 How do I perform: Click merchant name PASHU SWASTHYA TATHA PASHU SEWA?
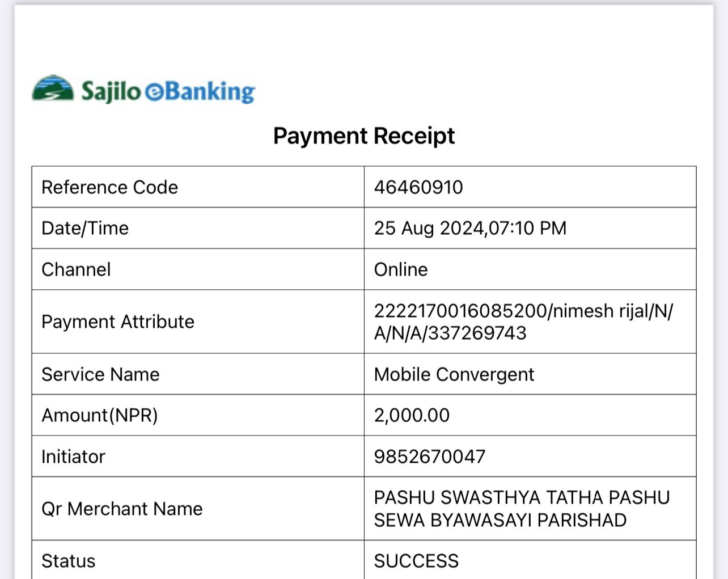point(522,509)
